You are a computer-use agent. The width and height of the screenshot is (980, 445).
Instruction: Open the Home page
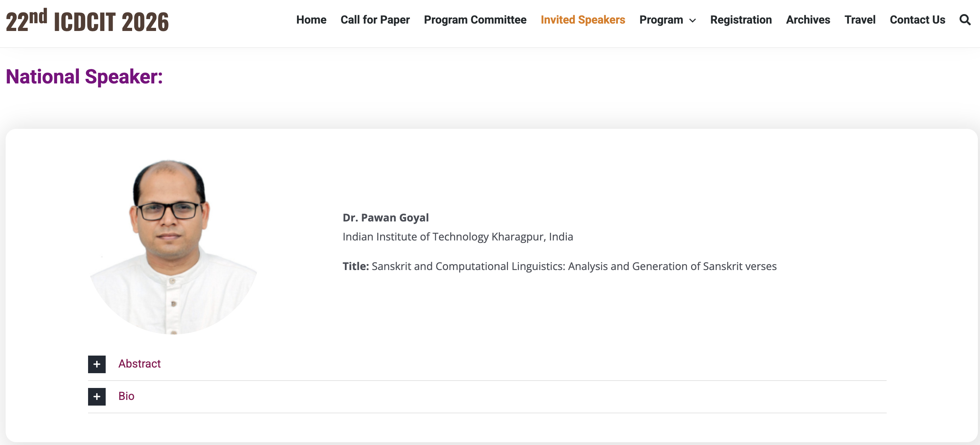pos(311,20)
